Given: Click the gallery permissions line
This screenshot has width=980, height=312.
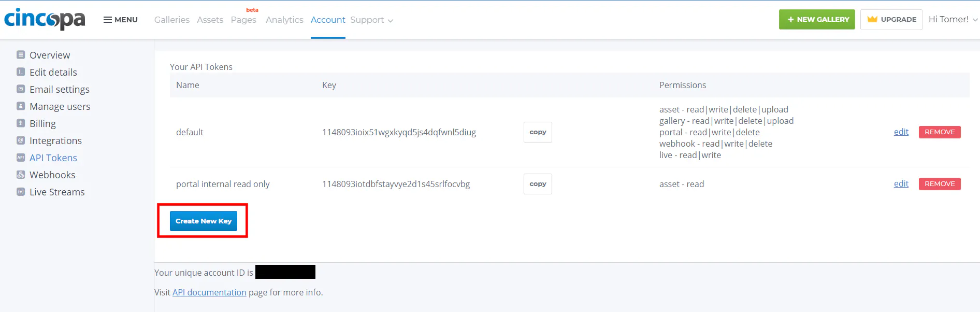Looking at the screenshot, I should pyautogui.click(x=726, y=121).
